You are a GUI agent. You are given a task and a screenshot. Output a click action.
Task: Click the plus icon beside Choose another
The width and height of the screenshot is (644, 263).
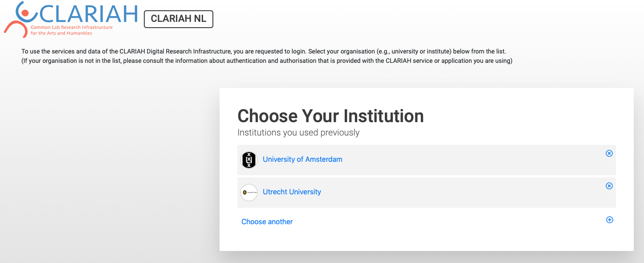(x=610, y=220)
